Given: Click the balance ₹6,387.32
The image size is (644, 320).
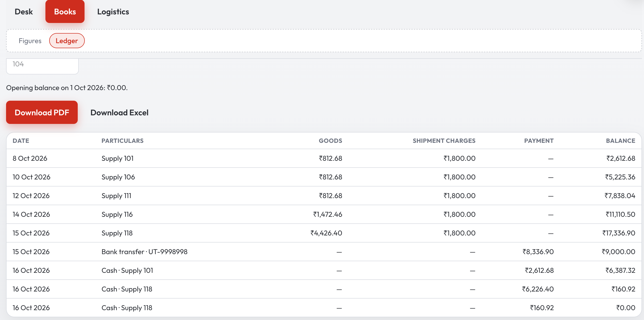Looking at the screenshot, I should pos(620,270).
